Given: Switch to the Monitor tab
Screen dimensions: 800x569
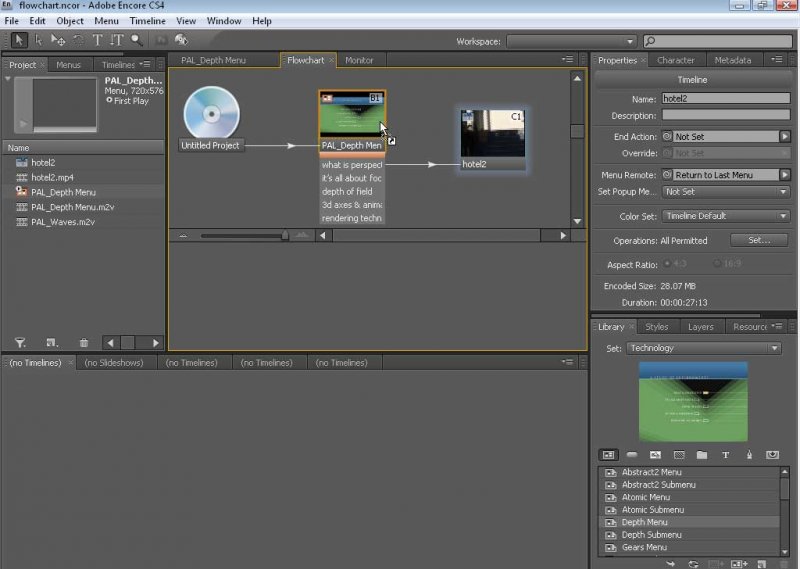Looking at the screenshot, I should pos(359,61).
